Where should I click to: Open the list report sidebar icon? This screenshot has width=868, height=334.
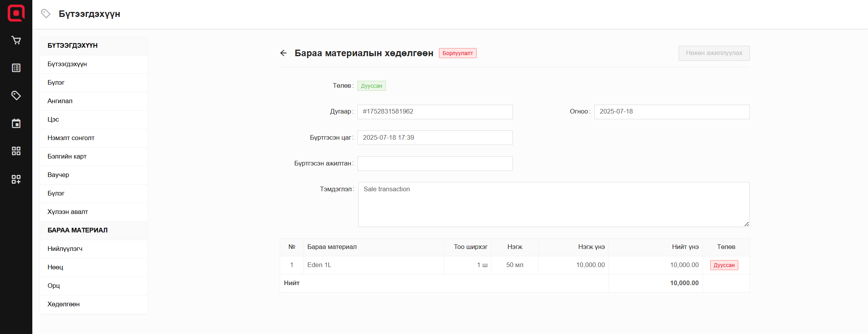click(16, 68)
